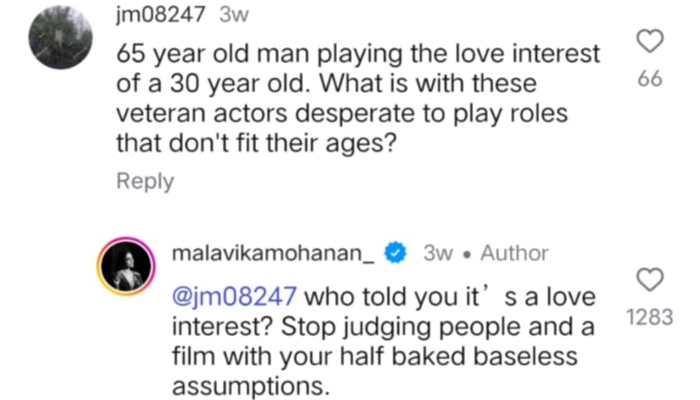The width and height of the screenshot is (700, 400).
Task: Reply to jm08247's comment
Action: [145, 181]
